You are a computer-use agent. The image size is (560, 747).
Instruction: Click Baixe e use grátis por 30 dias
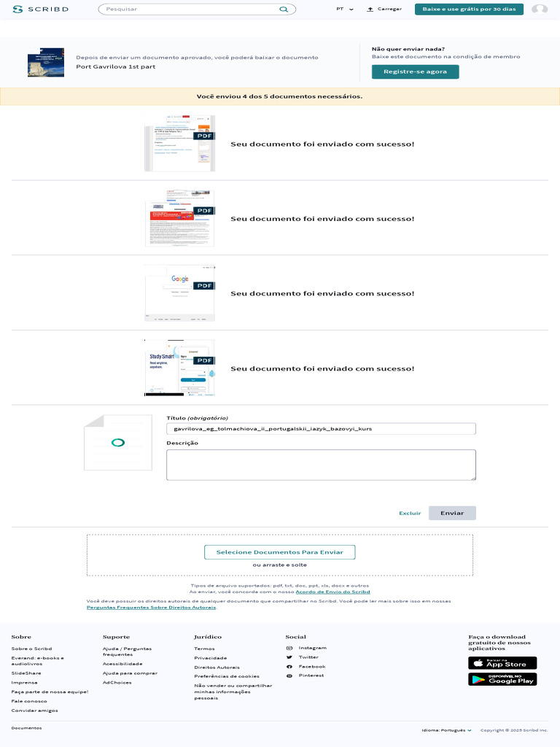[469, 9]
